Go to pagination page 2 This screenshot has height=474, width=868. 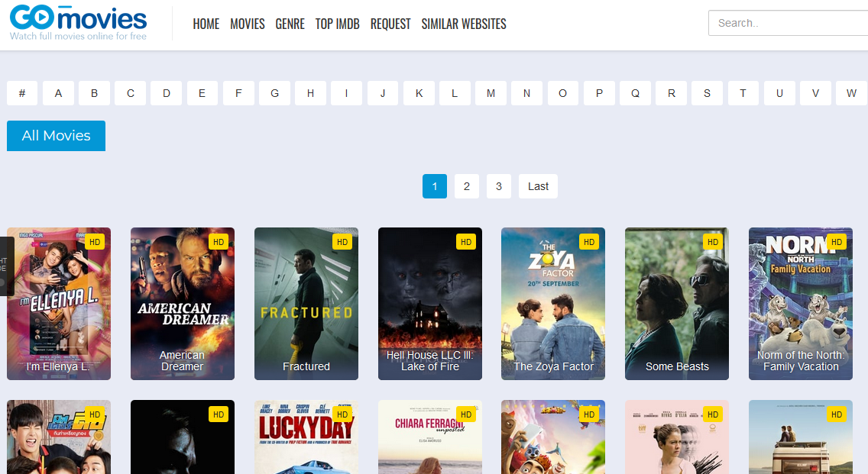[x=467, y=186]
